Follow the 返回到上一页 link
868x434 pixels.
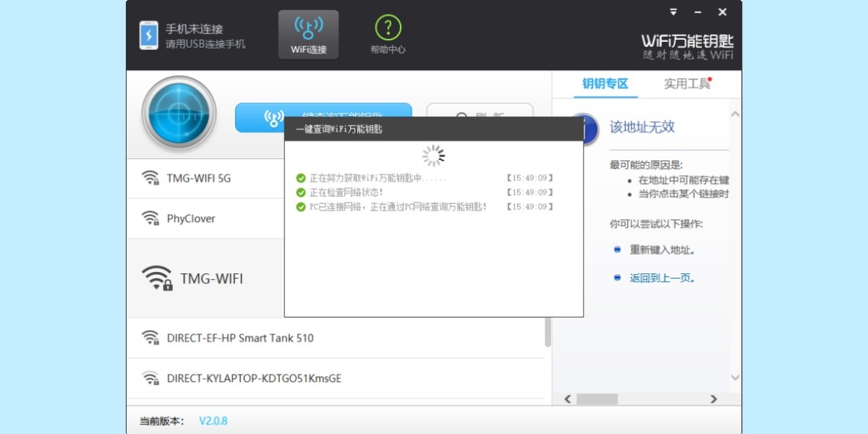pyautogui.click(x=663, y=278)
